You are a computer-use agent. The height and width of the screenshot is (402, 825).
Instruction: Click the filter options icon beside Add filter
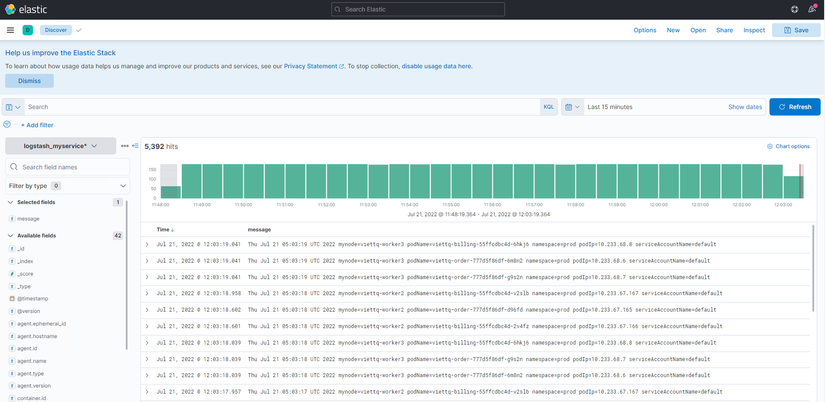(7, 125)
